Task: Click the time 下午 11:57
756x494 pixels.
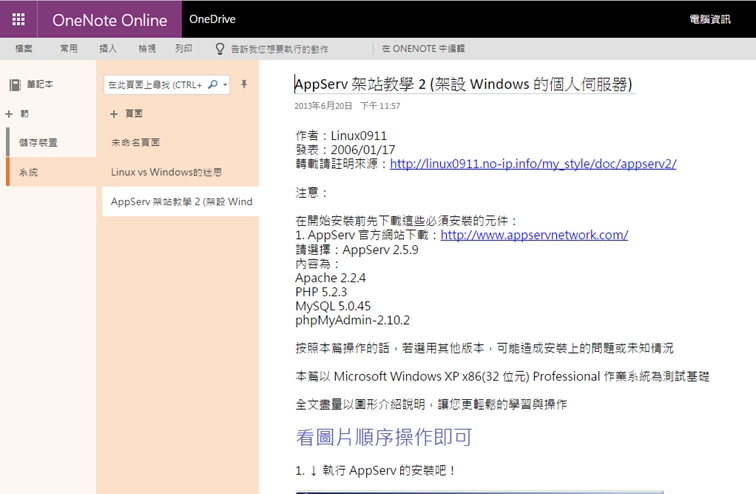Action: pyautogui.click(x=380, y=106)
